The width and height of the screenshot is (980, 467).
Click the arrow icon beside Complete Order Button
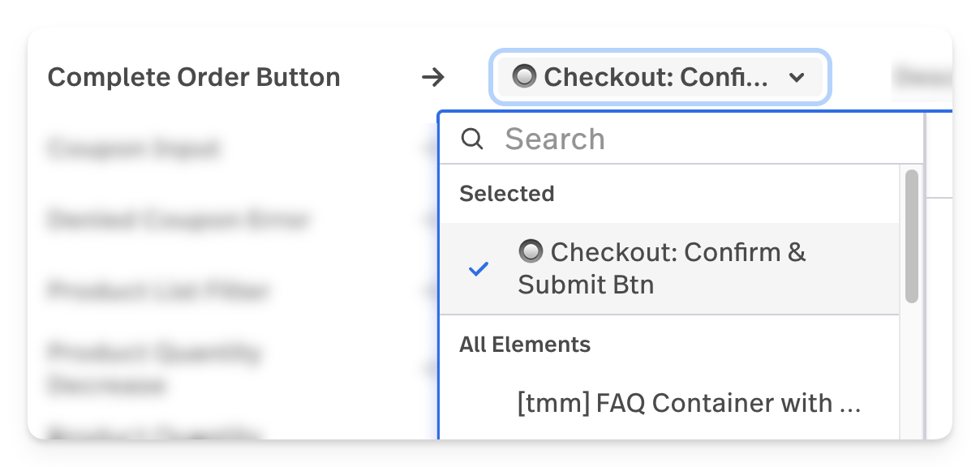pos(434,78)
